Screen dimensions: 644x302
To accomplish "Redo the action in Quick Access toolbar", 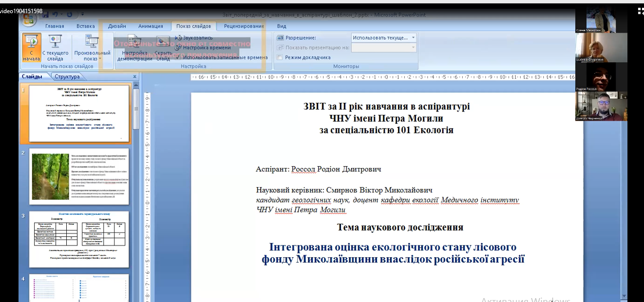I will click(x=71, y=15).
